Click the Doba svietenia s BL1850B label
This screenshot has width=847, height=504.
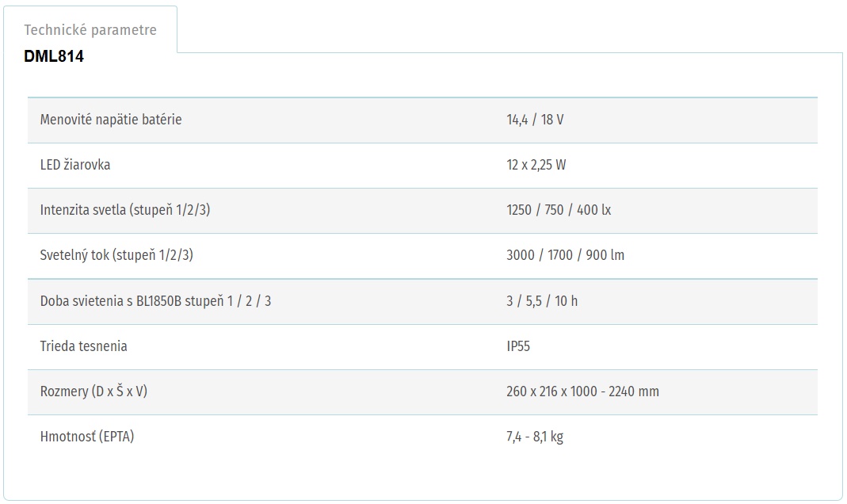155,301
